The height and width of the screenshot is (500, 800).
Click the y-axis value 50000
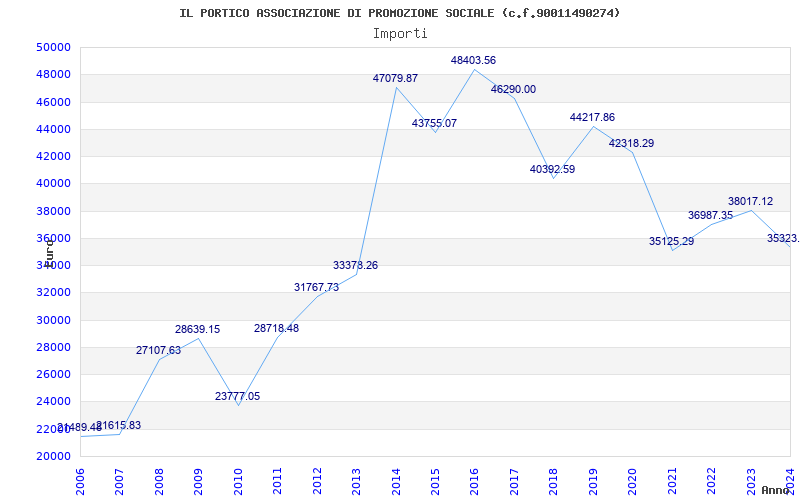coord(53,47)
